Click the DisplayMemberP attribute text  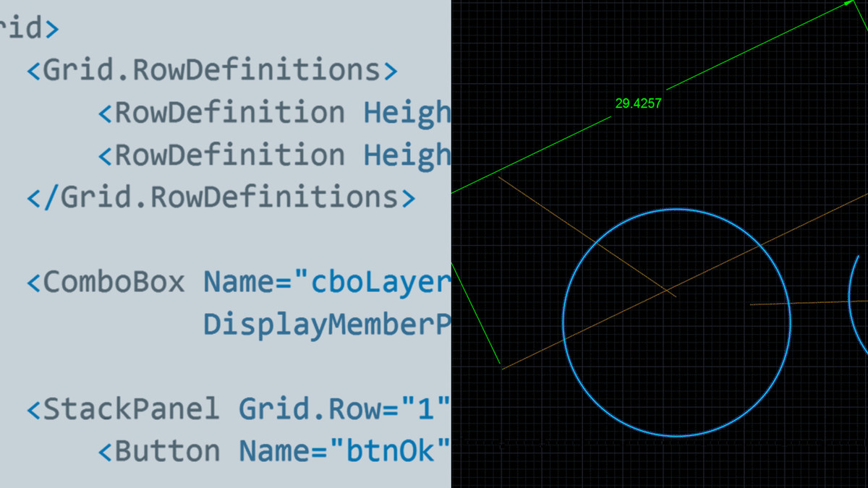coord(327,325)
